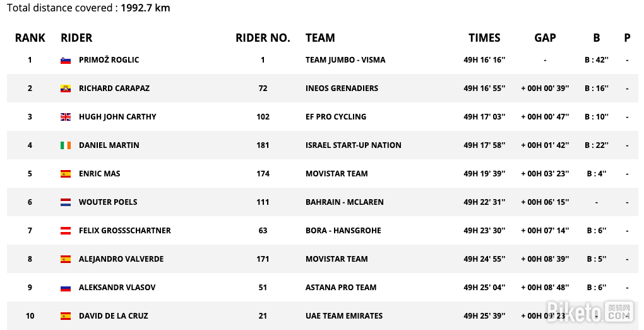Select rider name Richard Carapaz
Viewport: 644px width, 330px height.
tap(114, 89)
